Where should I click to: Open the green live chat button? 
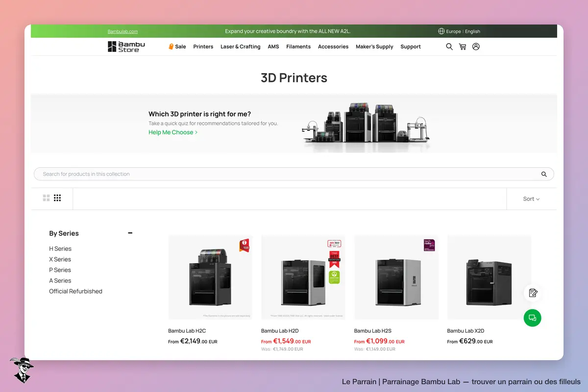point(533,318)
